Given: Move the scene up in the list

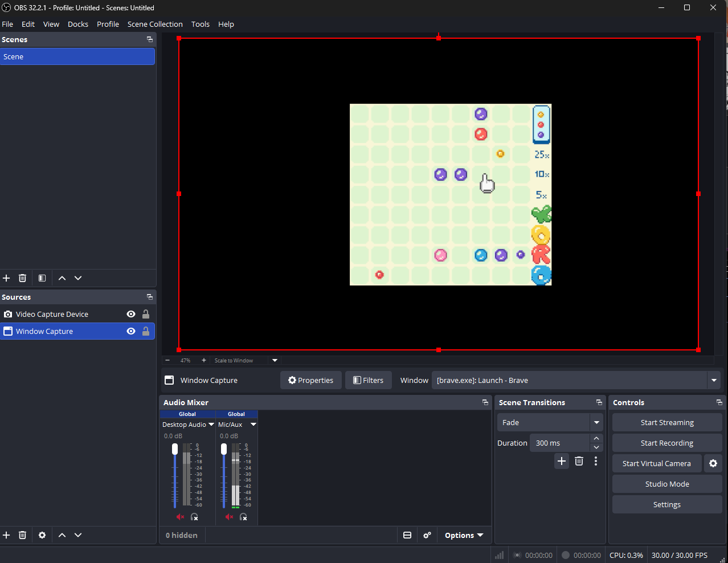Looking at the screenshot, I should coord(62,278).
